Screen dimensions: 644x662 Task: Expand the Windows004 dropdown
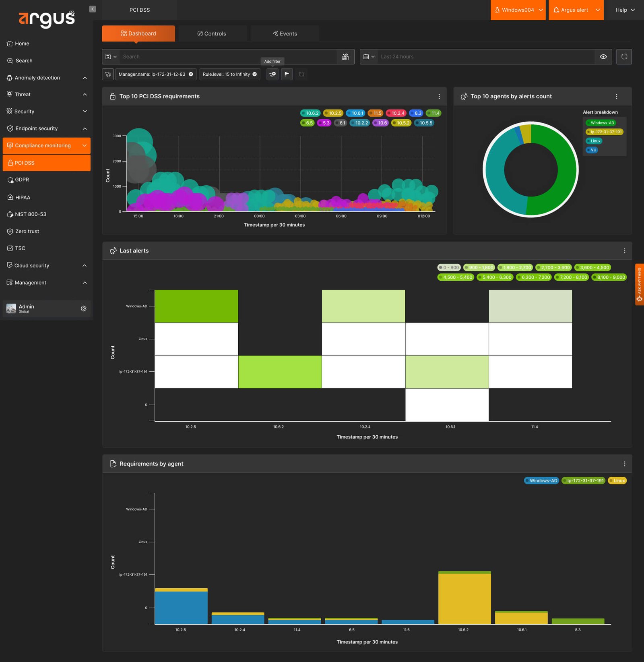[x=518, y=10]
